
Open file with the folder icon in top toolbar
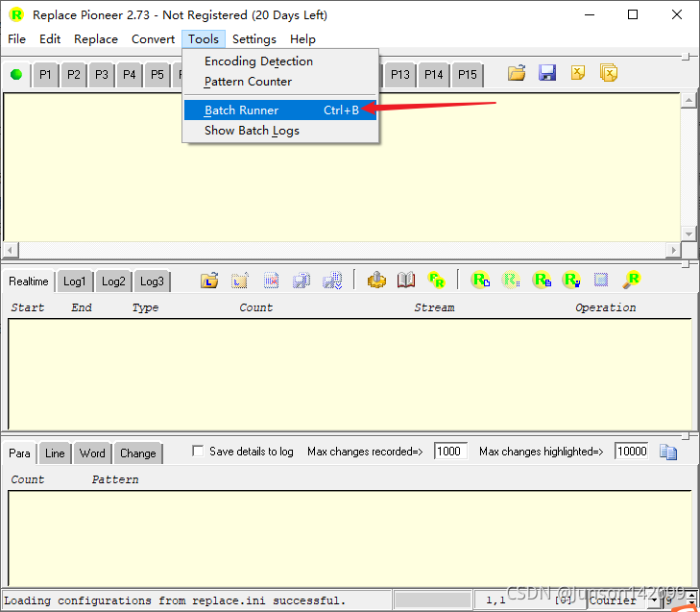(x=517, y=73)
